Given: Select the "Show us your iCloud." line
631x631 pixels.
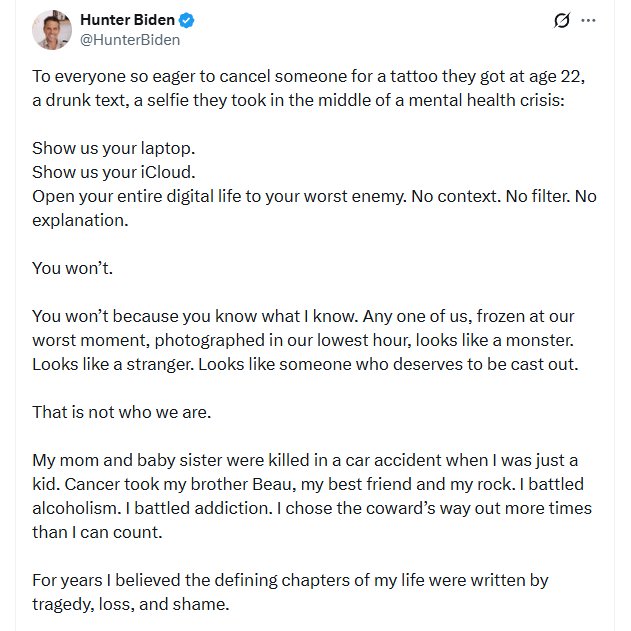Looking at the screenshot, I should point(114,172).
